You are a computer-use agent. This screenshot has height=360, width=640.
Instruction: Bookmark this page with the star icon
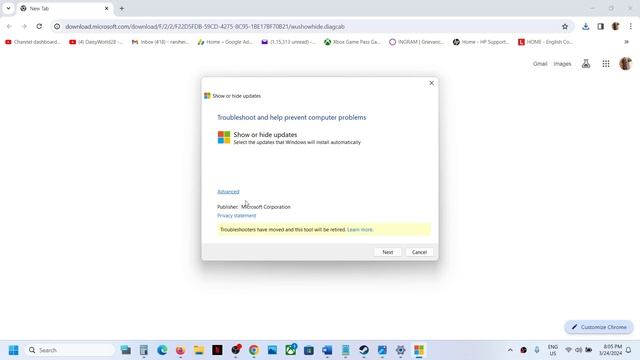pyautogui.click(x=565, y=27)
